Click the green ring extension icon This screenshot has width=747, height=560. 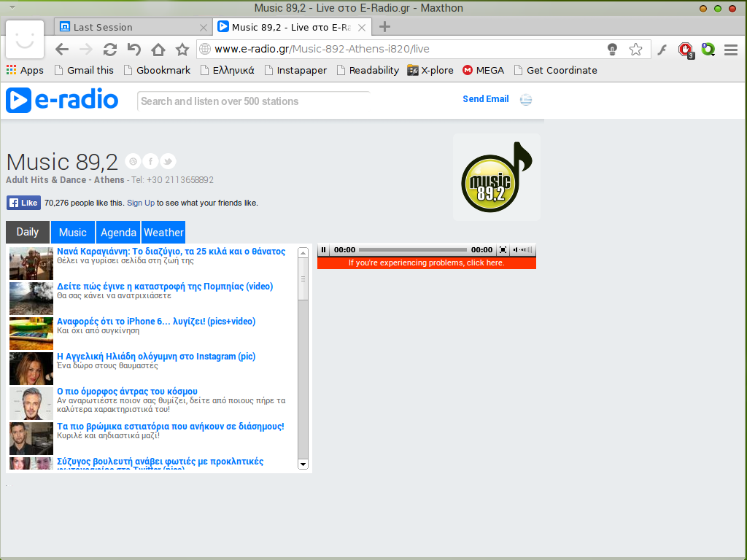click(x=708, y=49)
